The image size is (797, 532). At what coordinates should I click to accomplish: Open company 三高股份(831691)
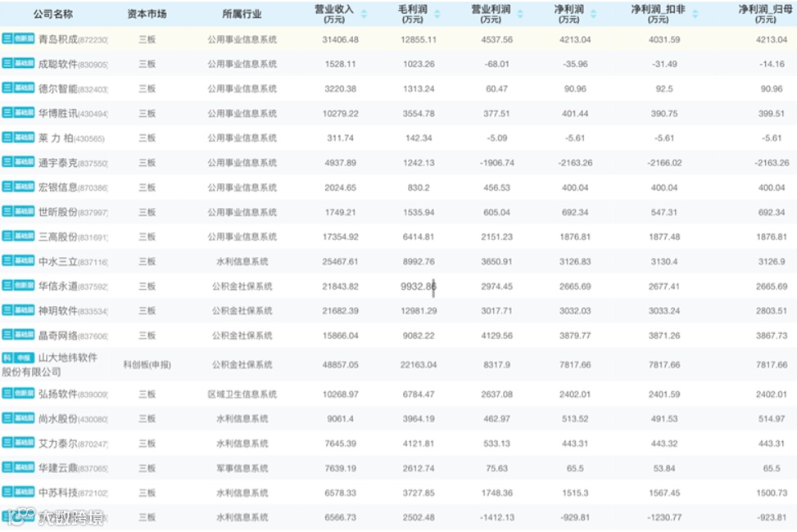tap(73, 237)
